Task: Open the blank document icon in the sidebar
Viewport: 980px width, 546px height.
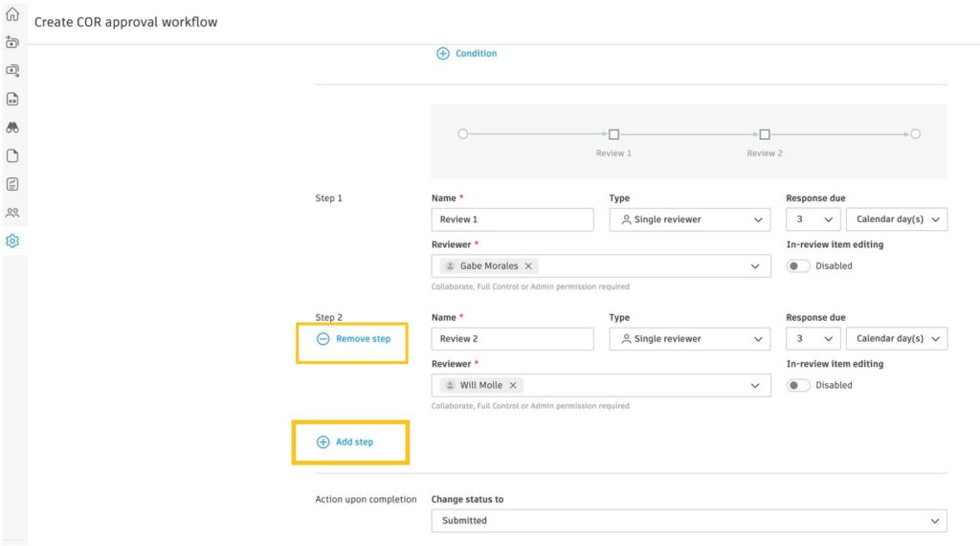Action: pos(12,156)
